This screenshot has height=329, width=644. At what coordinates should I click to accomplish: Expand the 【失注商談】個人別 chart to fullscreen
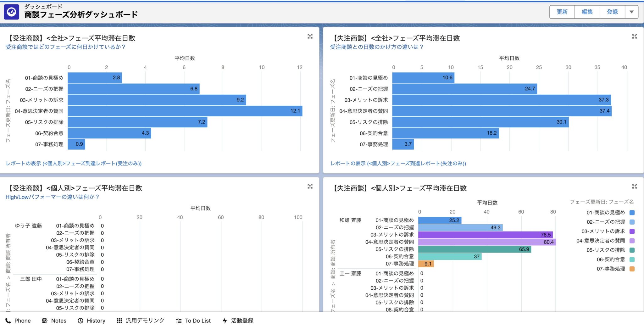coord(635,186)
